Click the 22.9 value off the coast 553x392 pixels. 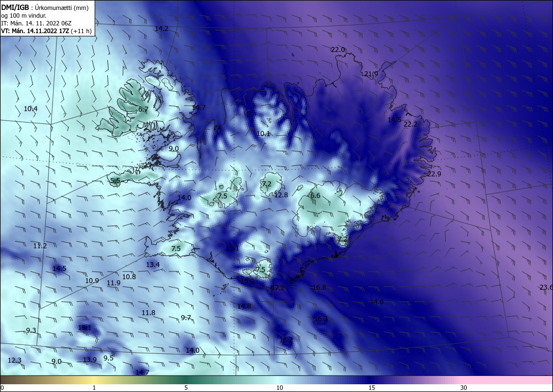pos(434,174)
